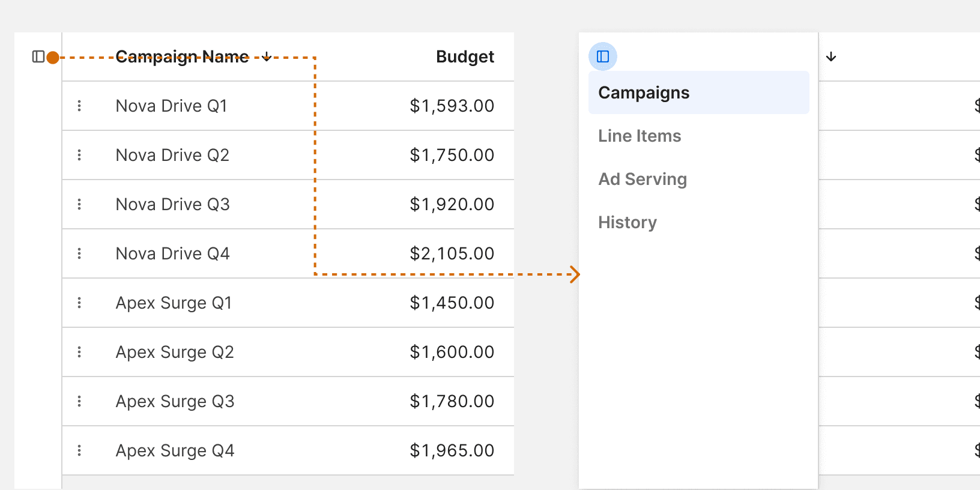
Task: Open row options for Nova Drive Q3
Action: (x=79, y=204)
